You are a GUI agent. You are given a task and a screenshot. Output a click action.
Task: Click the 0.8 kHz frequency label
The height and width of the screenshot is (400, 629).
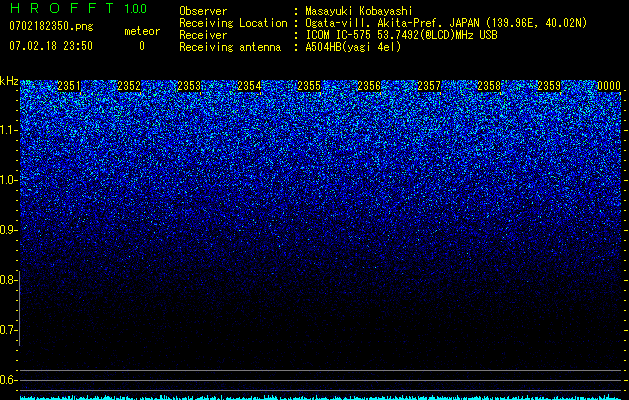[x=8, y=280]
